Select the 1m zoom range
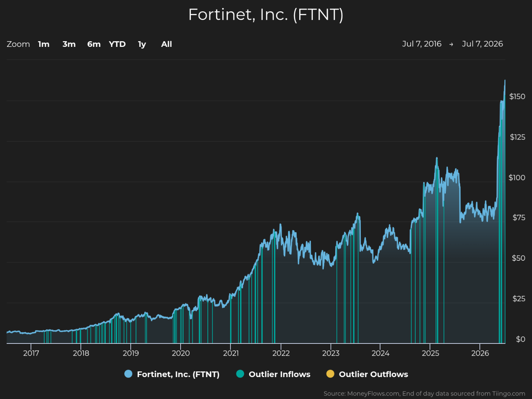 pos(44,44)
